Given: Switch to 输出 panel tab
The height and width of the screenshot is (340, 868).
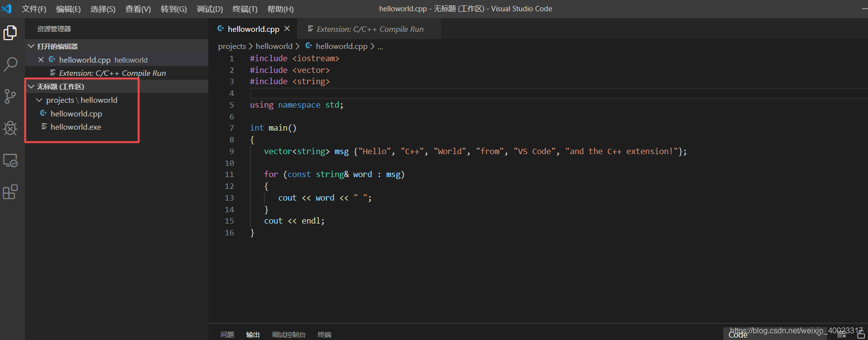Looking at the screenshot, I should point(253,335).
